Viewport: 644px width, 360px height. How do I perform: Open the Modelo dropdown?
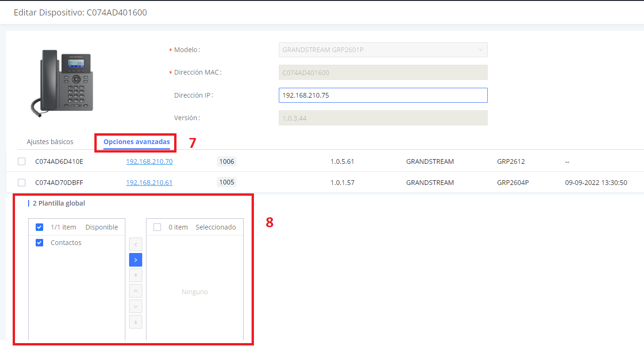point(383,49)
